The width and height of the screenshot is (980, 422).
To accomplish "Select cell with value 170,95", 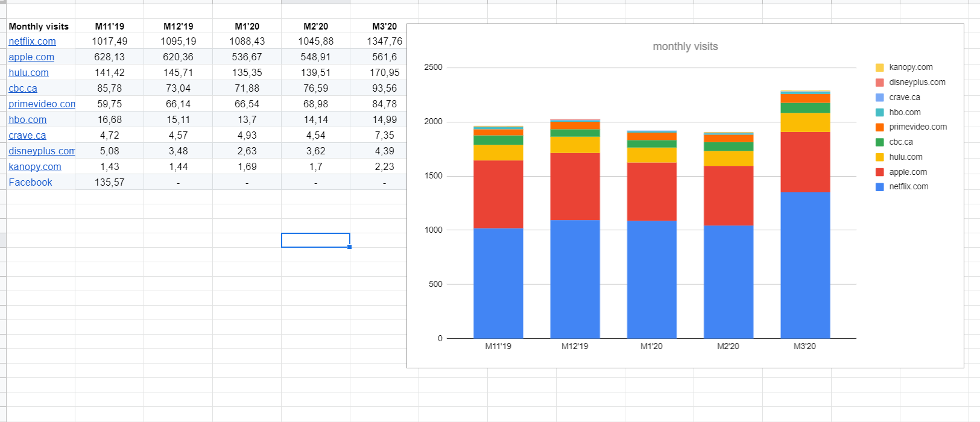I will tap(378, 72).
